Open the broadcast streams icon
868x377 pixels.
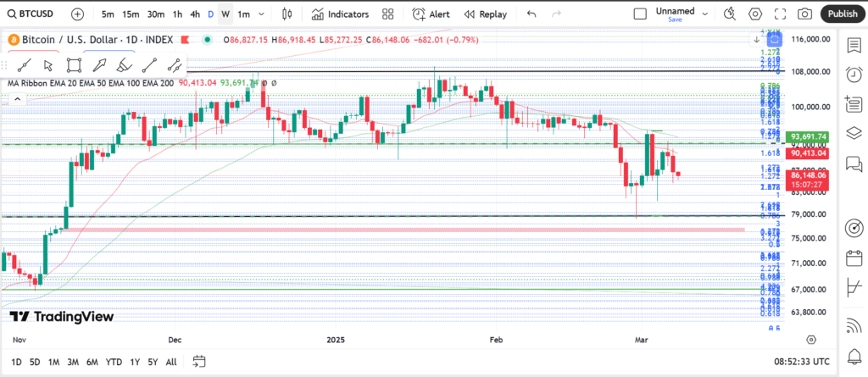point(854,326)
